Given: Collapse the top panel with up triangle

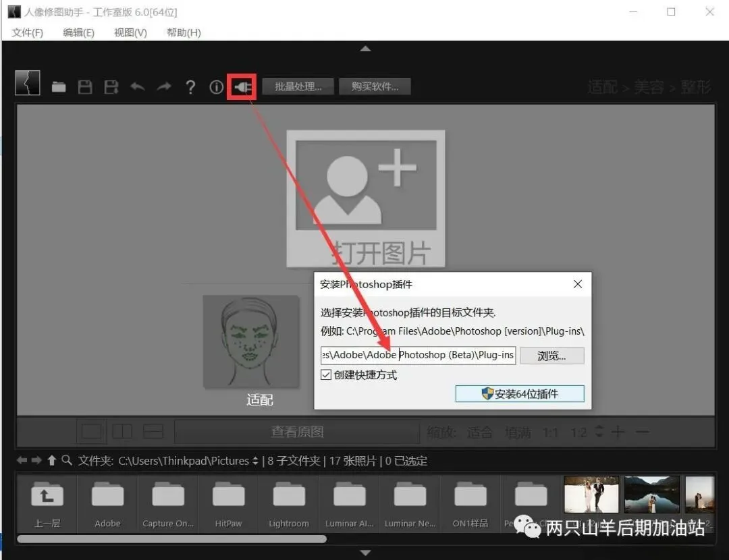Looking at the screenshot, I should [365, 49].
